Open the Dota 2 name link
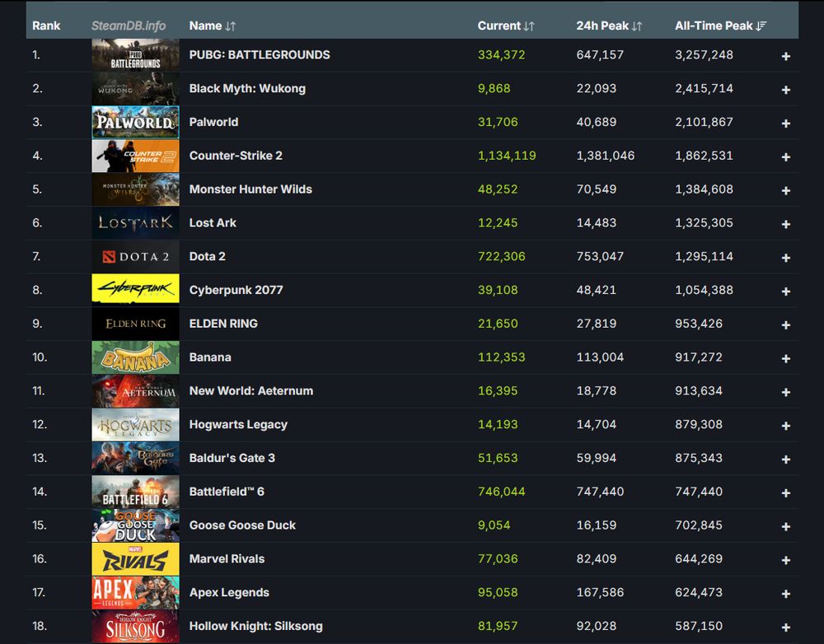The height and width of the screenshot is (644, 824). point(207,256)
